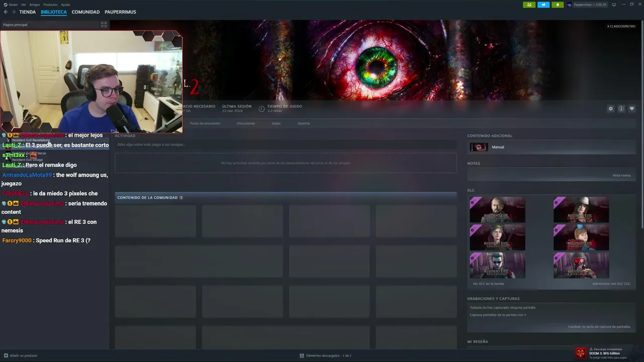The image size is (644, 362).
Task: Switch to Big Picture mode monitor icon
Action: [x=614, y=5]
